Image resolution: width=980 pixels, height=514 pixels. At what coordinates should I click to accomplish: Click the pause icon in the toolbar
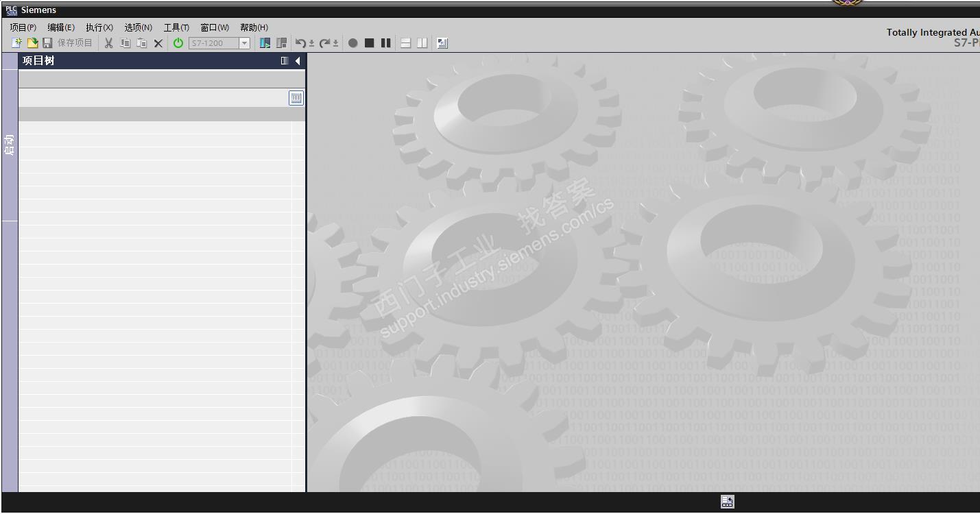385,43
